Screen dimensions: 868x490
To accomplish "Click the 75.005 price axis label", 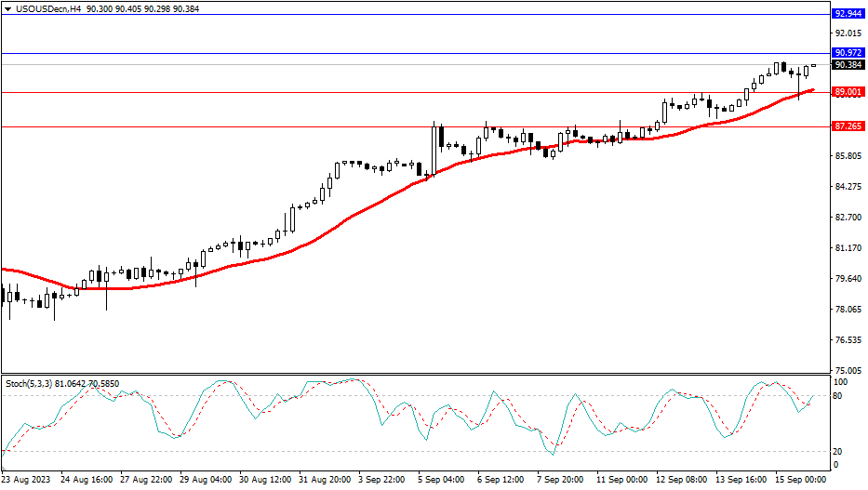I will 848,370.
